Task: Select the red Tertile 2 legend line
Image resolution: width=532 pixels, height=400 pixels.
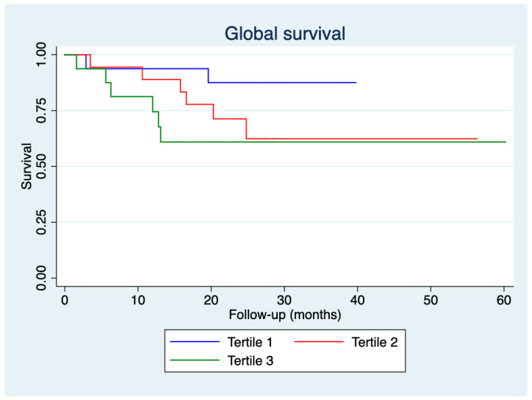Action: 319,342
